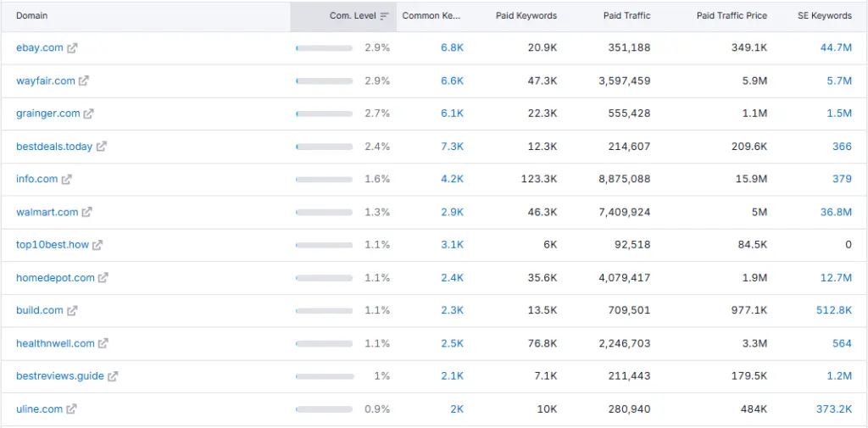The width and height of the screenshot is (868, 428).
Task: Open walmart.com external link icon
Action: click(x=87, y=212)
